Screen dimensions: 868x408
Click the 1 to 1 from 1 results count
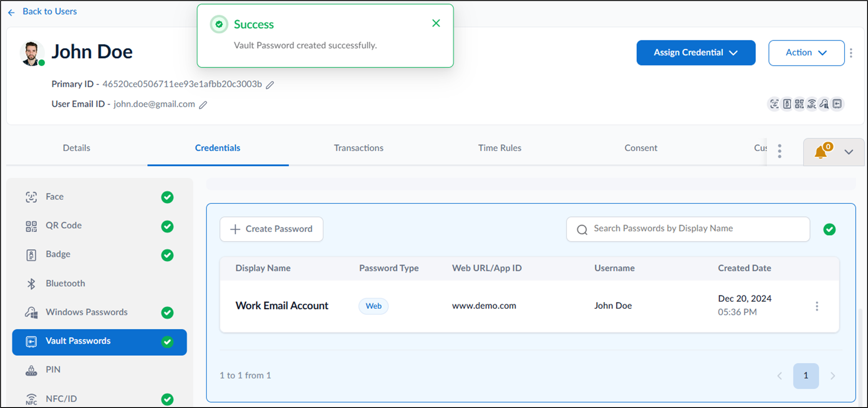245,376
